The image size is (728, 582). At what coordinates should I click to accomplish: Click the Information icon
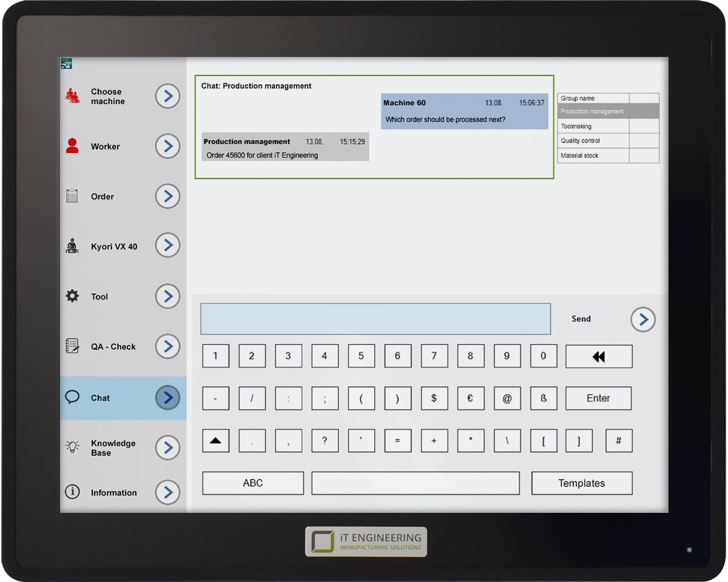coord(72,492)
